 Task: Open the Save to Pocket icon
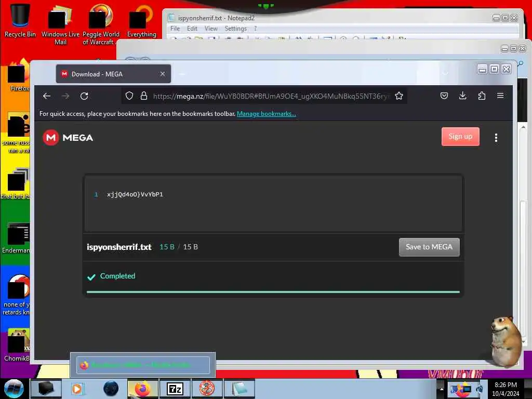click(x=444, y=96)
